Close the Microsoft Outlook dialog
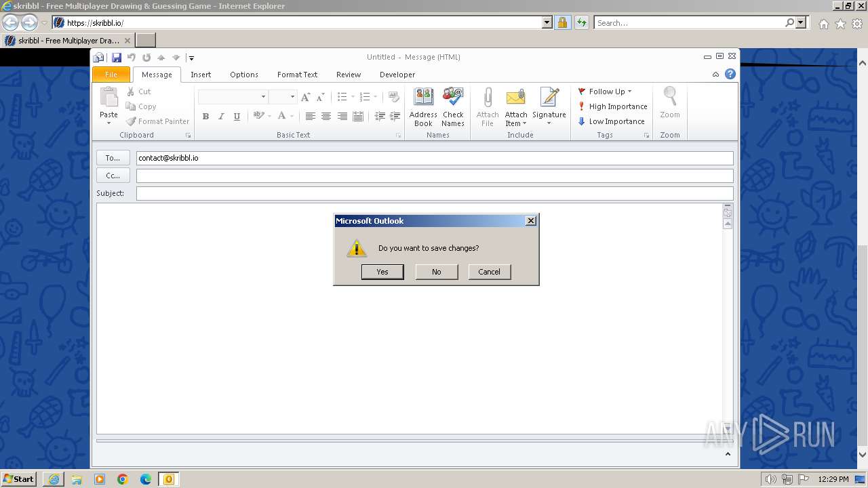This screenshot has height=488, width=868. pyautogui.click(x=531, y=221)
